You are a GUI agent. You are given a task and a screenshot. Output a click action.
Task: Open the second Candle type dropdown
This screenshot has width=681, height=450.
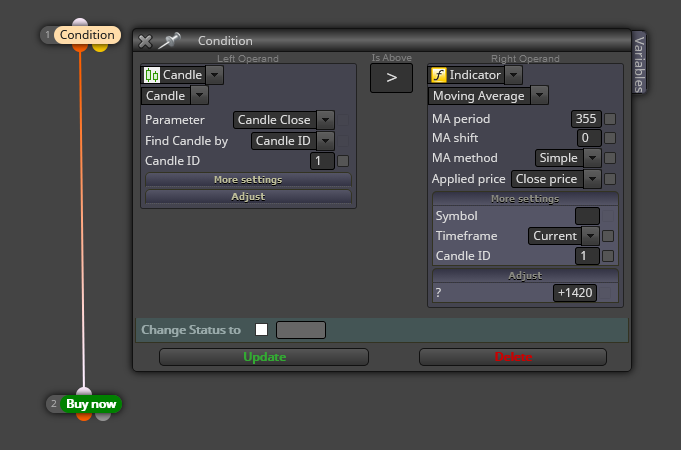[x=199, y=96]
